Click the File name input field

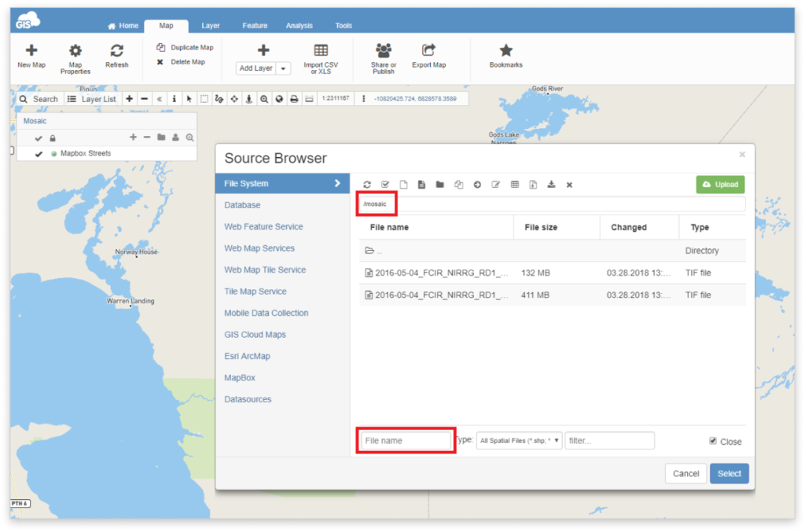pyautogui.click(x=406, y=441)
